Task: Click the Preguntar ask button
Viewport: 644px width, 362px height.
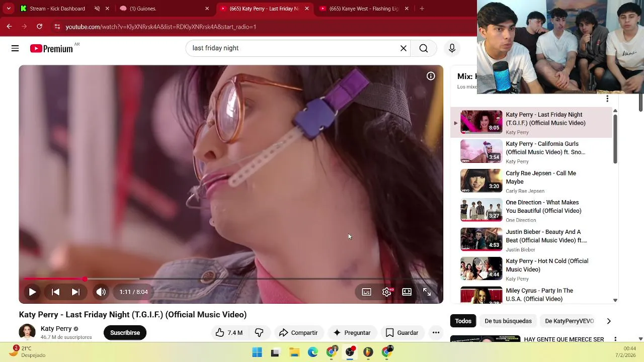Action: pyautogui.click(x=352, y=333)
